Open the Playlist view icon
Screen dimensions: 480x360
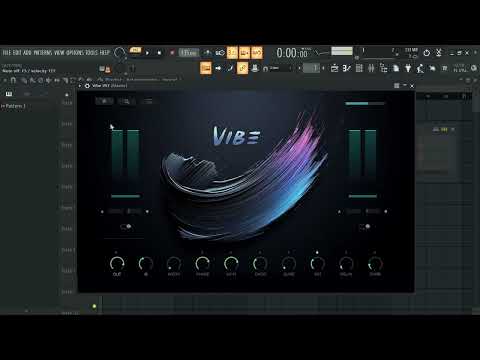point(334,68)
